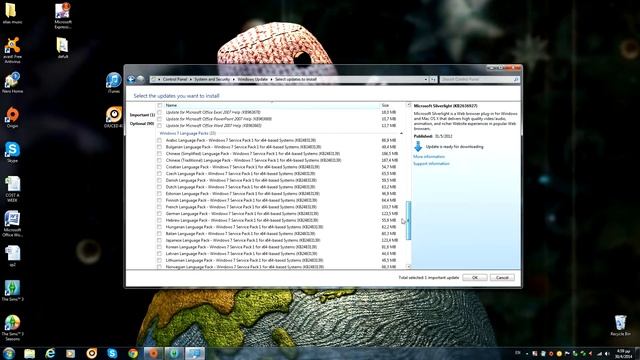Open Skype from the taskbar
This screenshot has height=360, width=640.
coord(112,353)
